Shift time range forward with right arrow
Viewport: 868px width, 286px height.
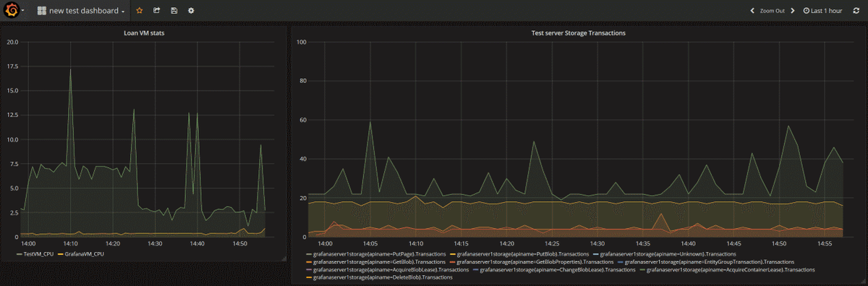(793, 11)
